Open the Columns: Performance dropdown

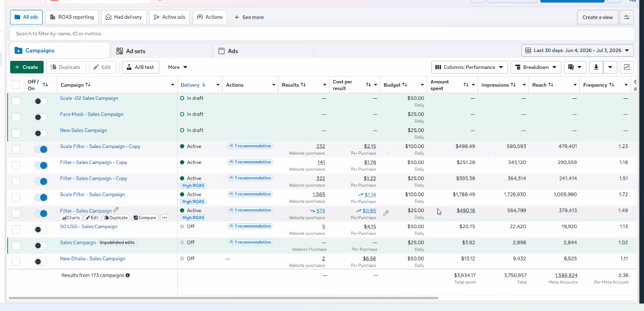pyautogui.click(x=470, y=67)
